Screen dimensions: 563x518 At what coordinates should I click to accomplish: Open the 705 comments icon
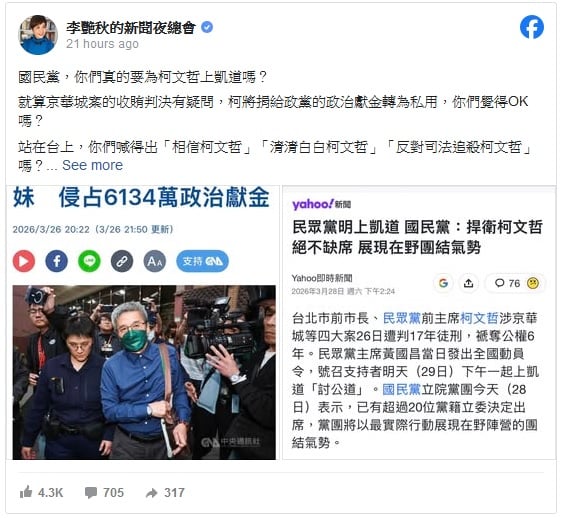click(x=90, y=493)
